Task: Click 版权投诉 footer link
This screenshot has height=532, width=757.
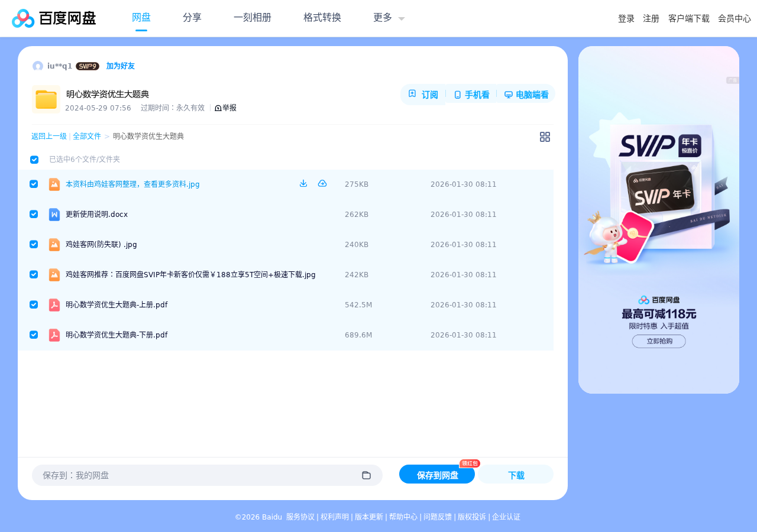Action: [472, 517]
